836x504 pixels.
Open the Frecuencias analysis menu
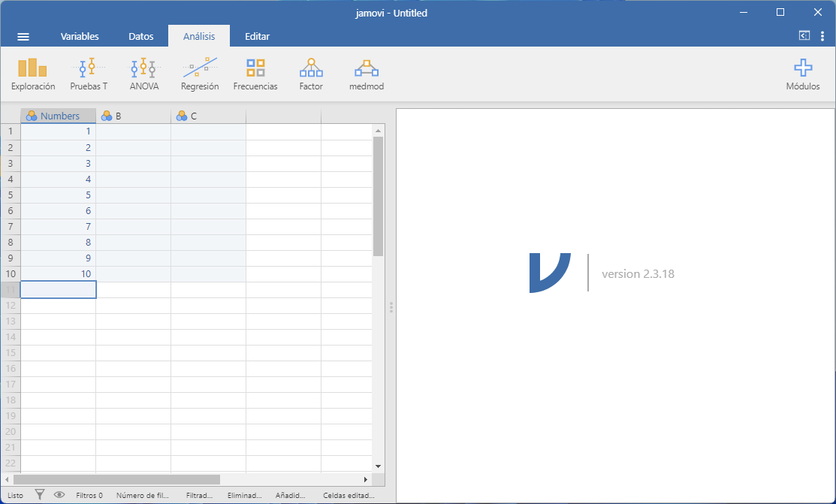255,74
